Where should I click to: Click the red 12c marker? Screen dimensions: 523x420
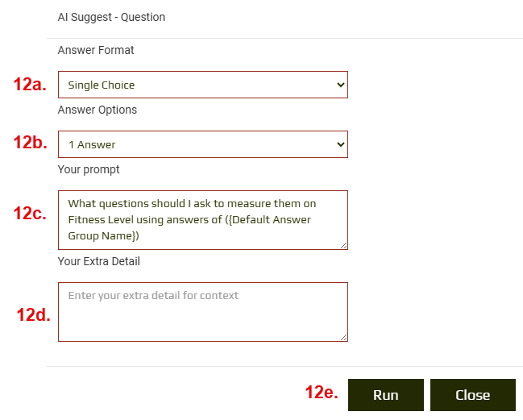(30, 213)
